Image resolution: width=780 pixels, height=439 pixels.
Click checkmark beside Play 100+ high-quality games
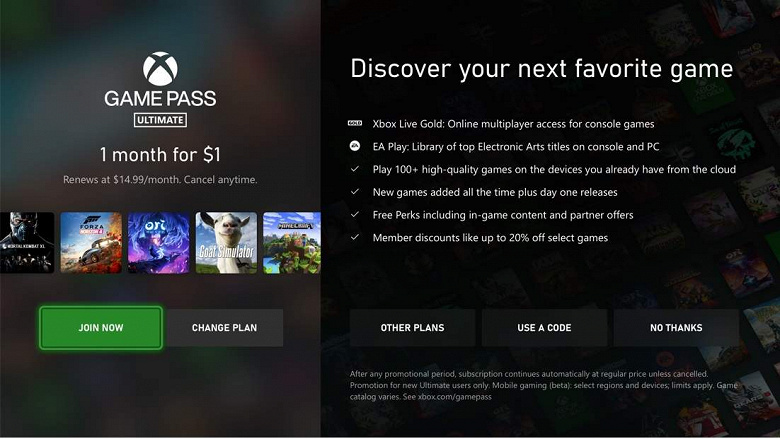355,169
